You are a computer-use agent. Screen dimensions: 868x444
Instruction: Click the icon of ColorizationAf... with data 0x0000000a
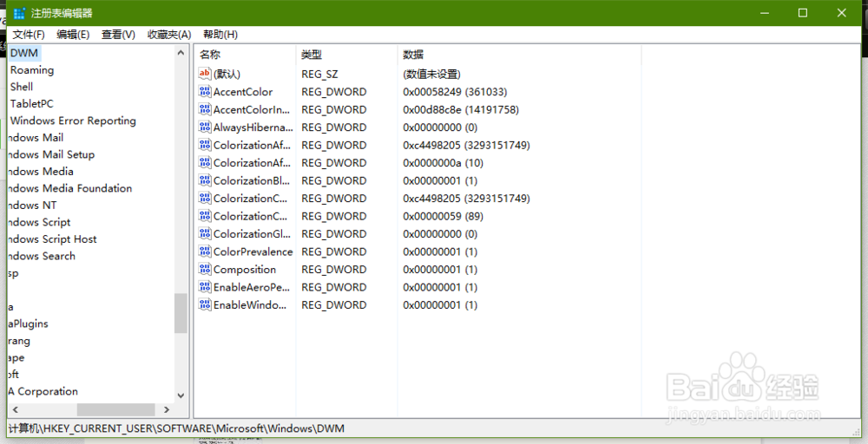coord(205,162)
